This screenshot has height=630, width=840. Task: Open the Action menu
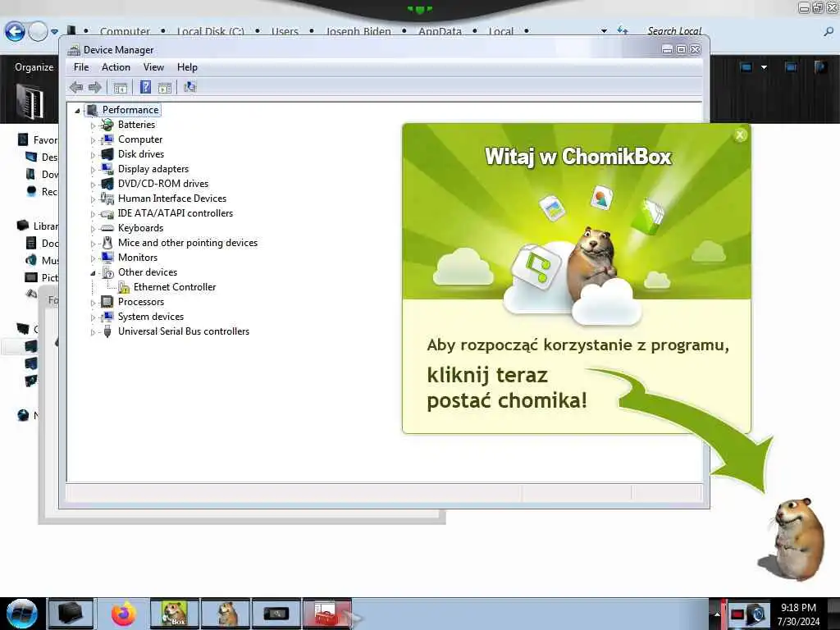(116, 67)
